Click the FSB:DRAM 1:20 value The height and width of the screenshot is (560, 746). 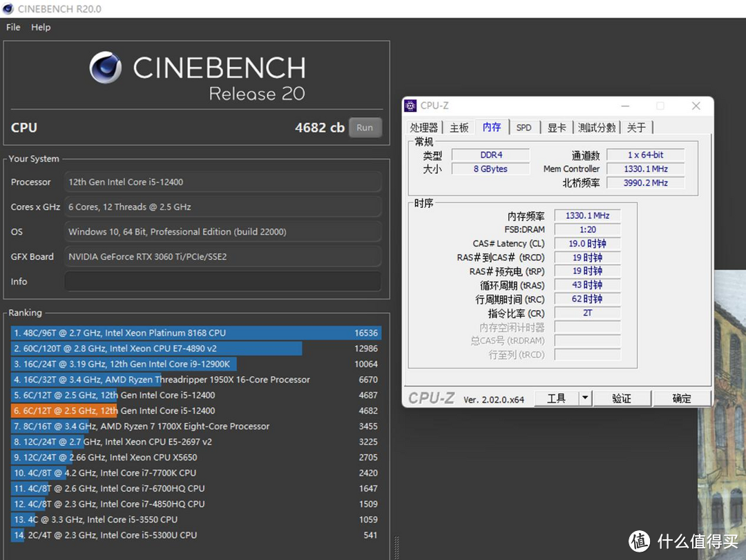pos(588,229)
